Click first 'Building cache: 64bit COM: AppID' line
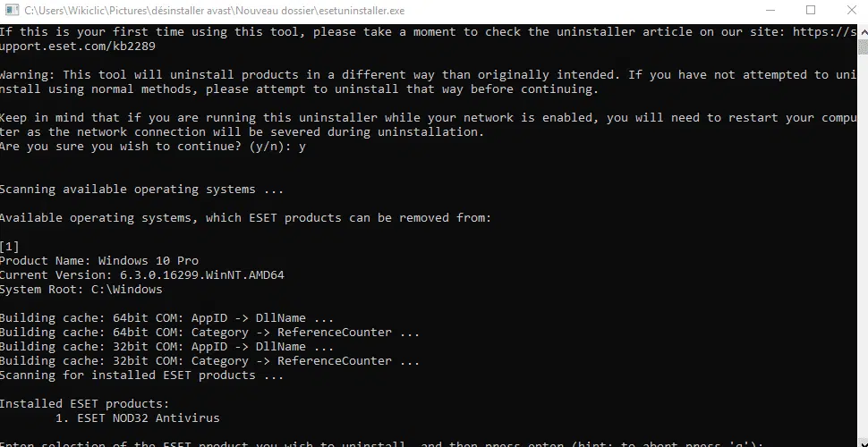 pos(166,318)
